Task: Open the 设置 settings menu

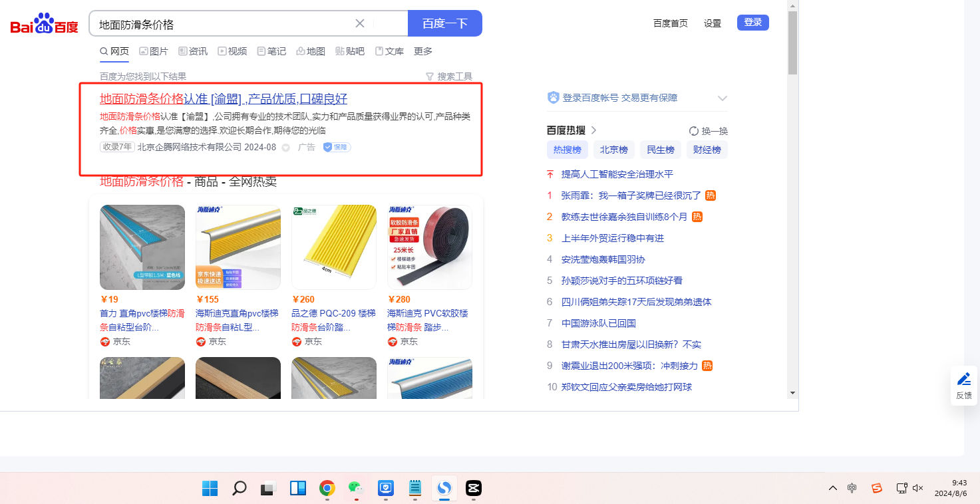Action: click(713, 23)
